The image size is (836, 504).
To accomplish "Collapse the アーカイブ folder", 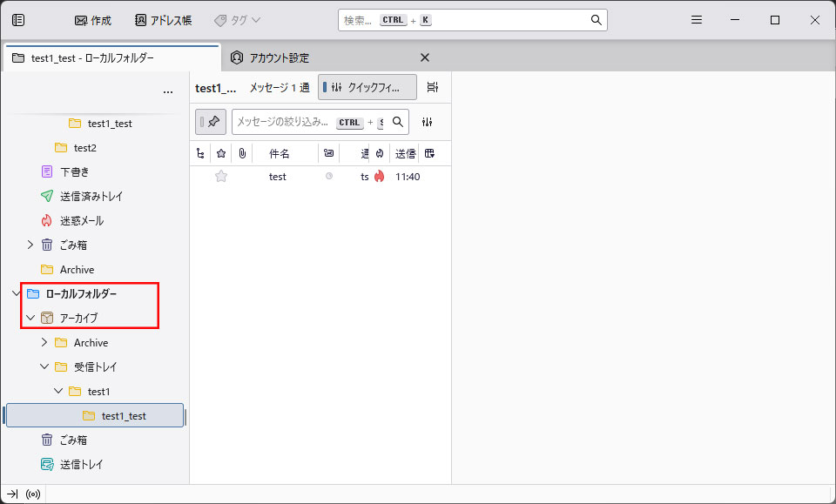I will 30,318.
